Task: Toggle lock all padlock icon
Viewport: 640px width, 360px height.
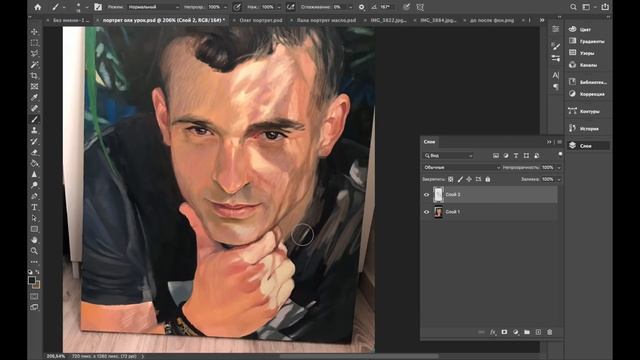Action: coord(488,179)
